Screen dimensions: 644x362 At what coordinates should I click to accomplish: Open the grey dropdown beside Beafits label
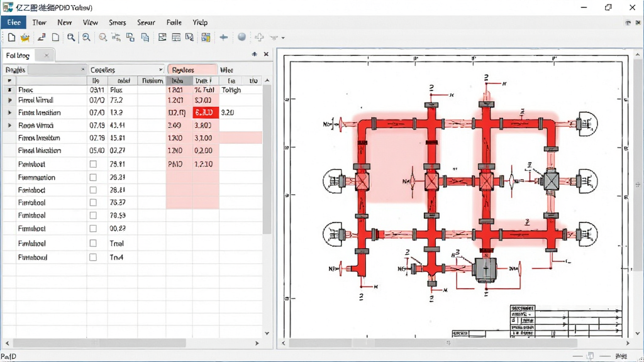point(57,70)
